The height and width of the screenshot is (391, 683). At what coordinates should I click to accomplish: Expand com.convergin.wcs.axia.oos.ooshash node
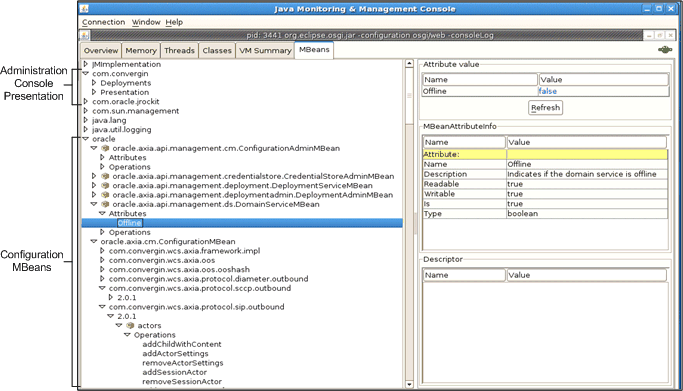pyautogui.click(x=102, y=269)
